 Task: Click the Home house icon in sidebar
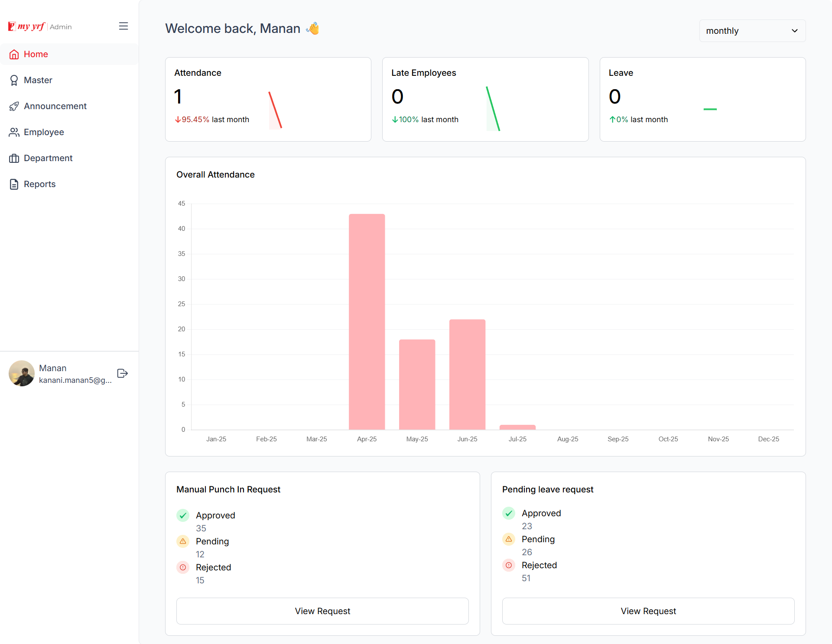pos(14,54)
